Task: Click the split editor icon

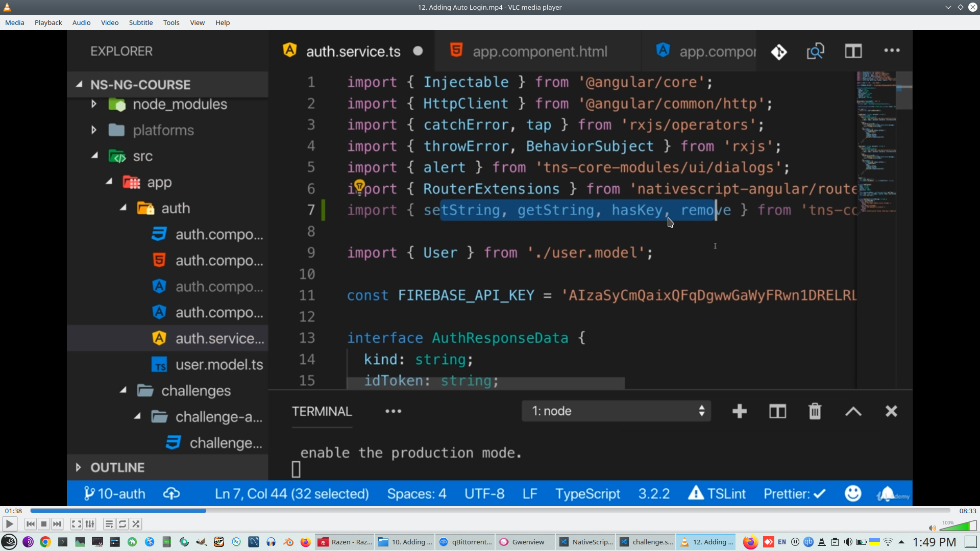Action: pyautogui.click(x=853, y=51)
